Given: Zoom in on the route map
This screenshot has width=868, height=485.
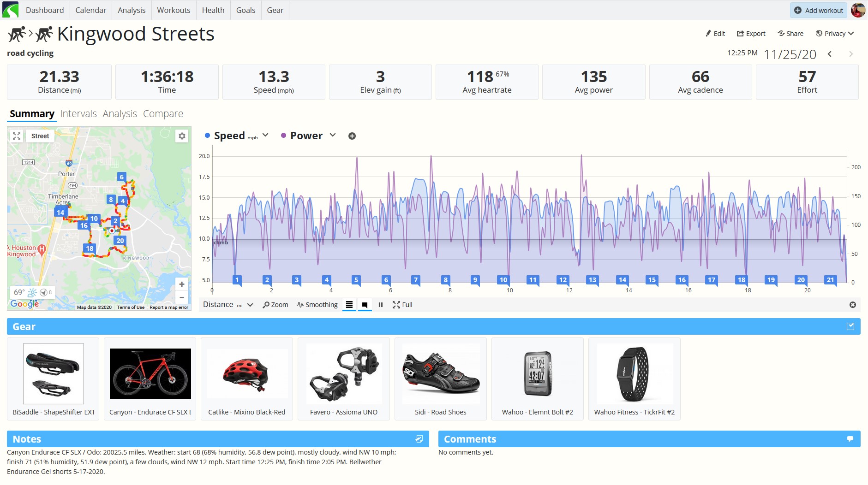Looking at the screenshot, I should [x=182, y=284].
